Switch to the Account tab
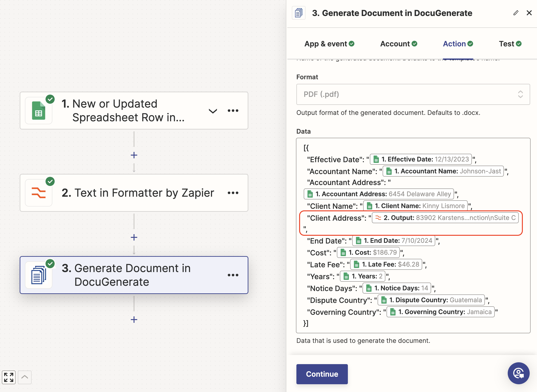This screenshot has width=537, height=392. coord(399,44)
